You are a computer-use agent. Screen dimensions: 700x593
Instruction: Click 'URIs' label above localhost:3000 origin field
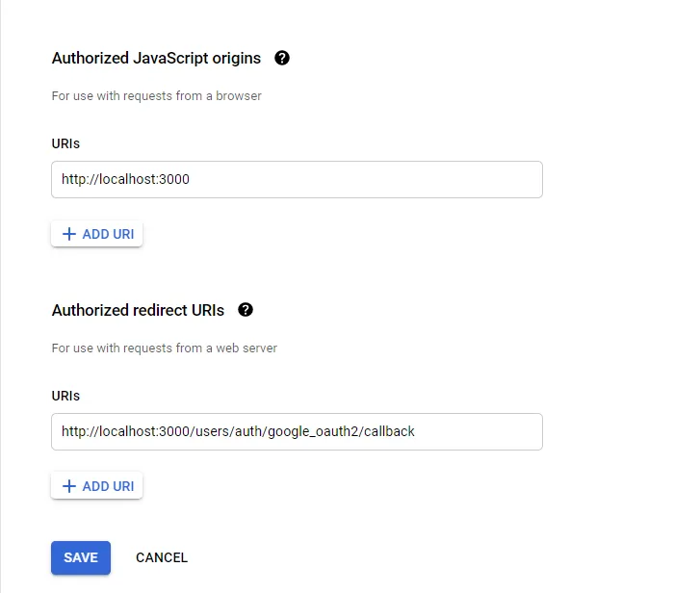tap(65, 143)
